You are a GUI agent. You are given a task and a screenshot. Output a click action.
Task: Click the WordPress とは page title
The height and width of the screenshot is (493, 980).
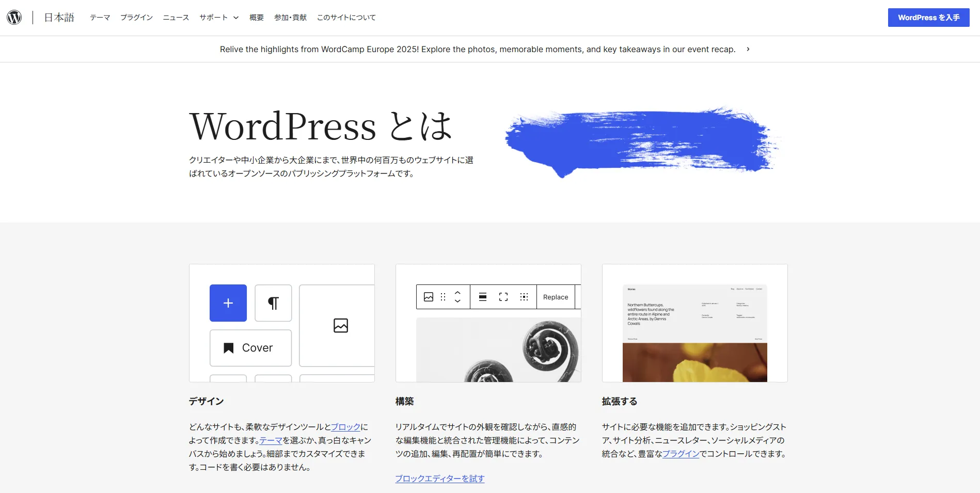tap(321, 126)
